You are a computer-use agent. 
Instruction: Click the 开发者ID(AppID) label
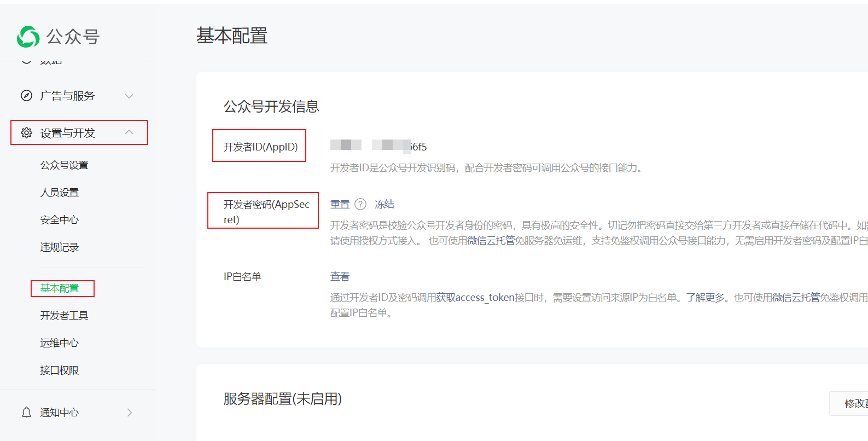[260, 147]
